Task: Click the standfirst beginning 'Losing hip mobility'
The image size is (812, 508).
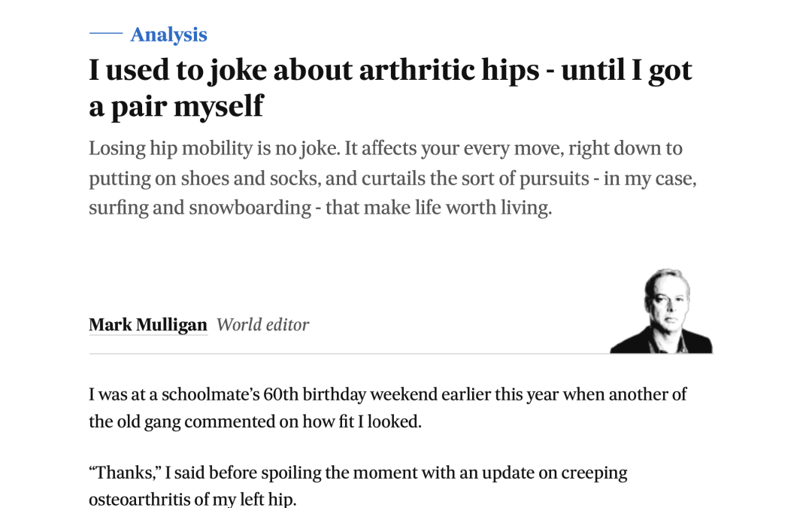Action: point(392,178)
